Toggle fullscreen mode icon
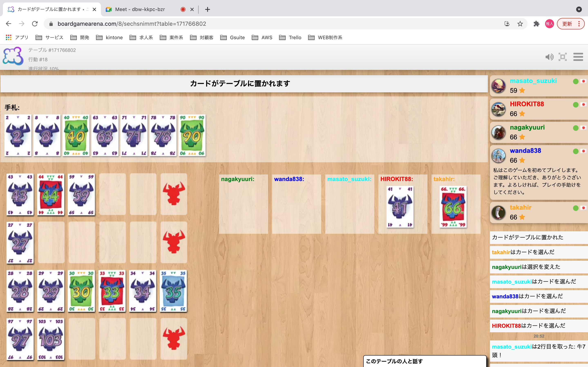 562,57
